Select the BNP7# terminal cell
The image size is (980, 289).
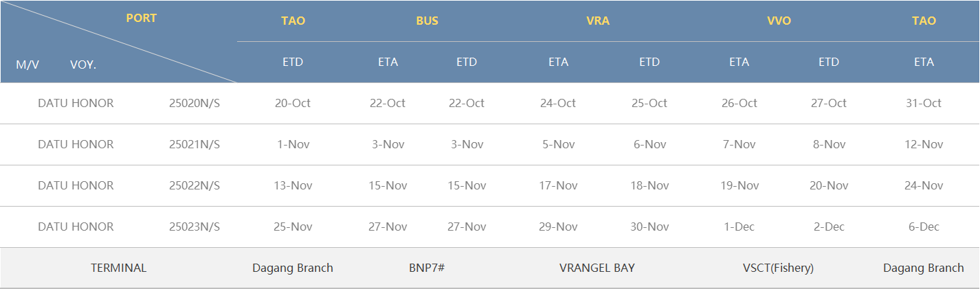point(427,268)
